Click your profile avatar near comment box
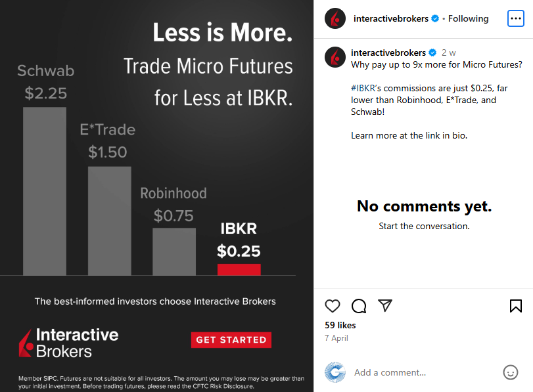Viewport: 533px width, 392px height. [335, 372]
